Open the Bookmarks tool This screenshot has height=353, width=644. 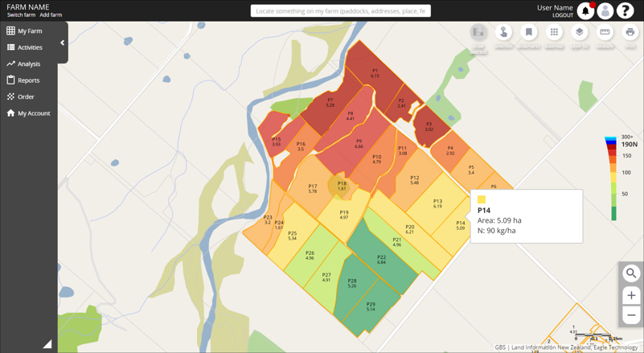(528, 33)
